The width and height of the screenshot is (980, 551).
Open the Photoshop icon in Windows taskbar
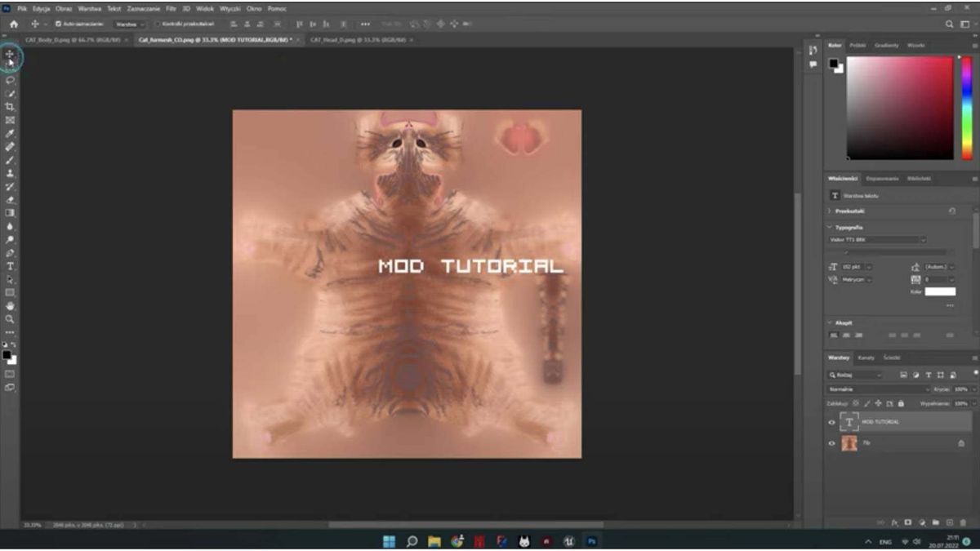(592, 541)
